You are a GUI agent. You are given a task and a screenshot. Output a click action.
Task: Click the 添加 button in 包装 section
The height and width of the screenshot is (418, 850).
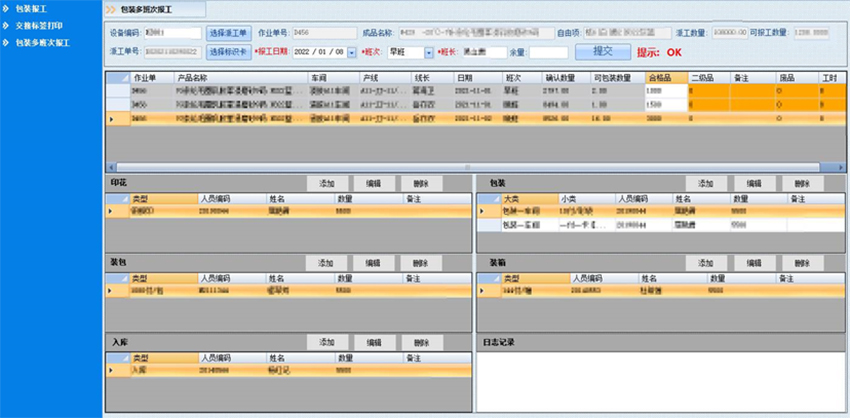pyautogui.click(x=705, y=183)
